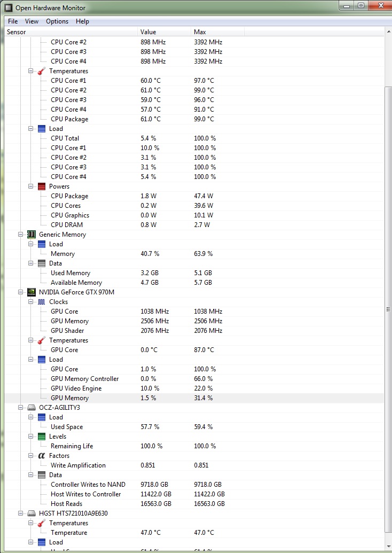This screenshot has width=392, height=553.
Task: Select the Used Memory row
Action: [194, 273]
